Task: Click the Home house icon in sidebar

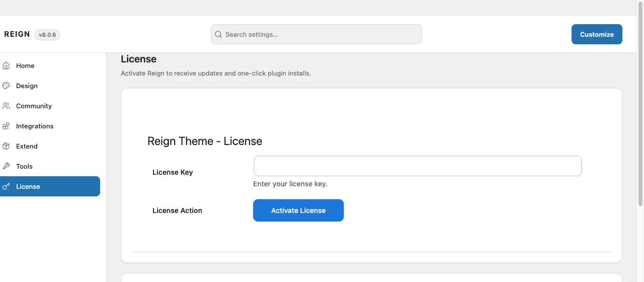Action: (6, 65)
